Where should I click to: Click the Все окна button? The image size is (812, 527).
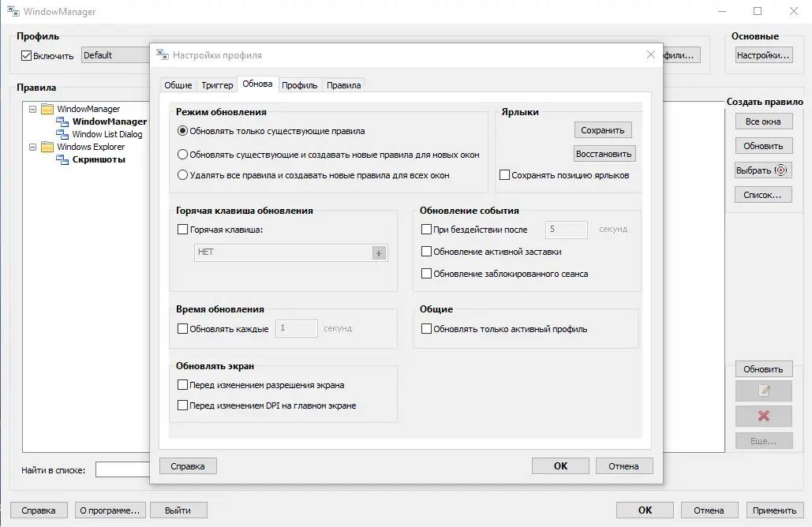(763, 121)
